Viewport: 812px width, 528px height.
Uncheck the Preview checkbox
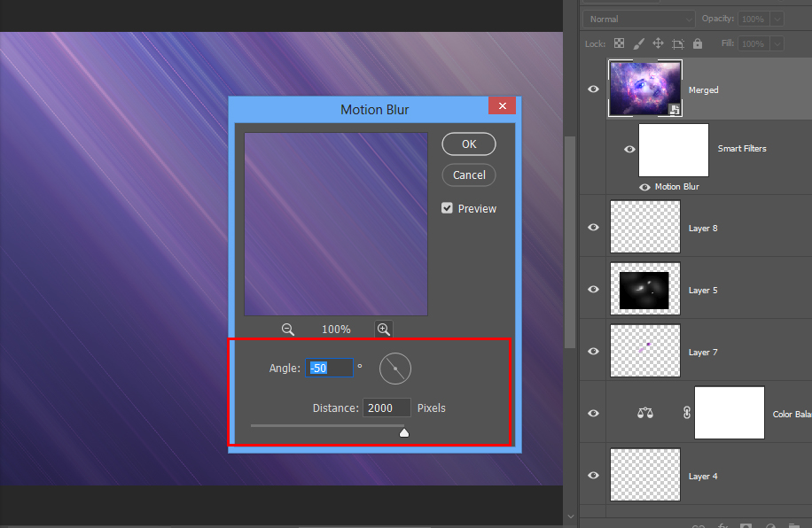448,208
